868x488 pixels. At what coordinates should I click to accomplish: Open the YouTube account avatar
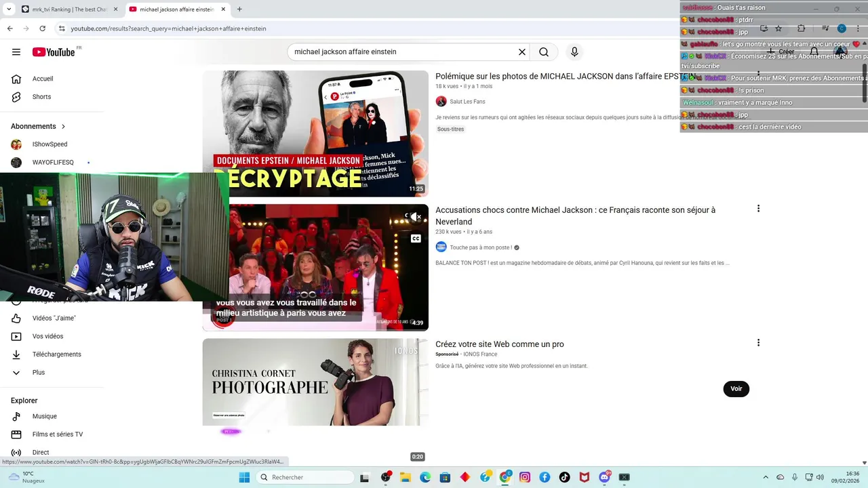coord(841,52)
